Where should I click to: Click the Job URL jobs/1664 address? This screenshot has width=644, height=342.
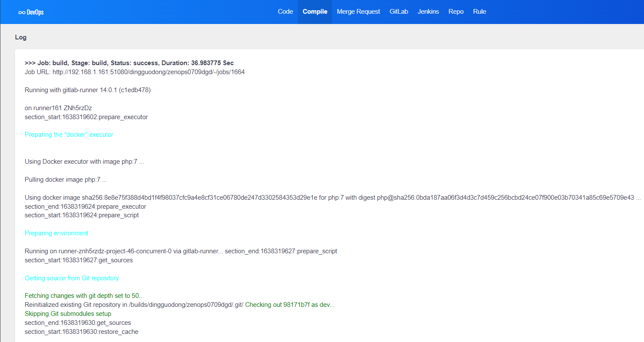pyautogui.click(x=148, y=72)
